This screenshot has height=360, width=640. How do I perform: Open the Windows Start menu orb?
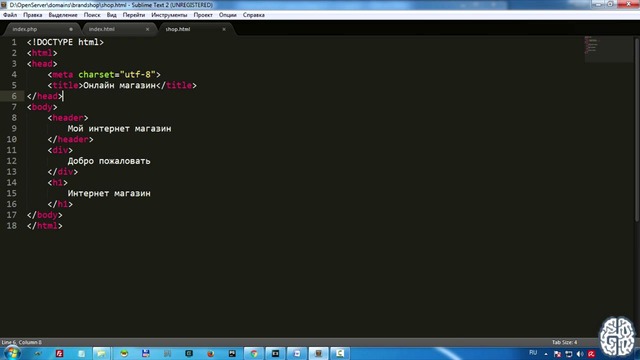12,353
